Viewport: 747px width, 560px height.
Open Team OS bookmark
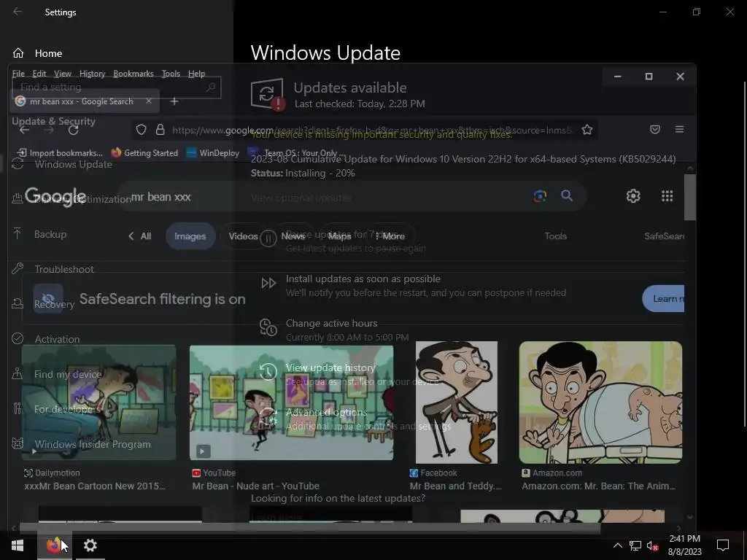coord(297,153)
